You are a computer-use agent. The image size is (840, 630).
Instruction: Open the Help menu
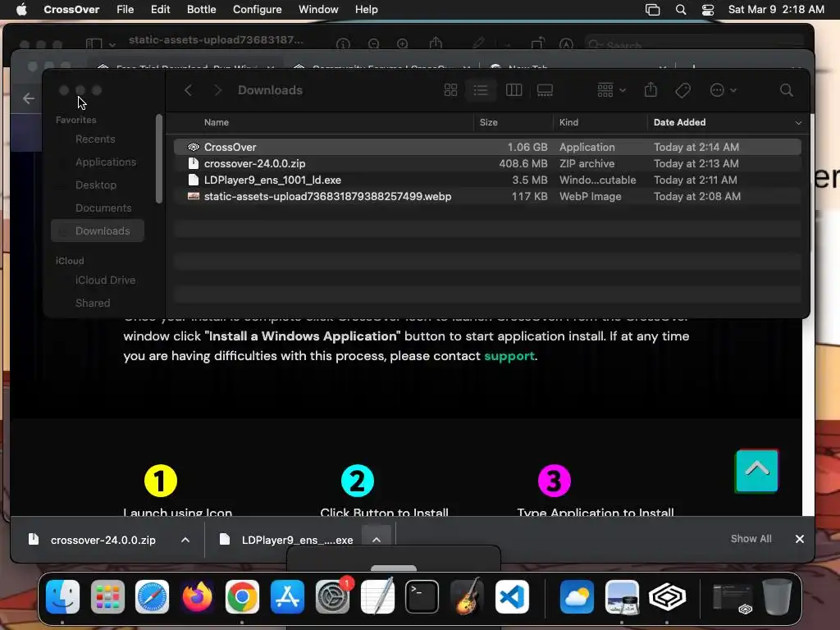(x=366, y=10)
